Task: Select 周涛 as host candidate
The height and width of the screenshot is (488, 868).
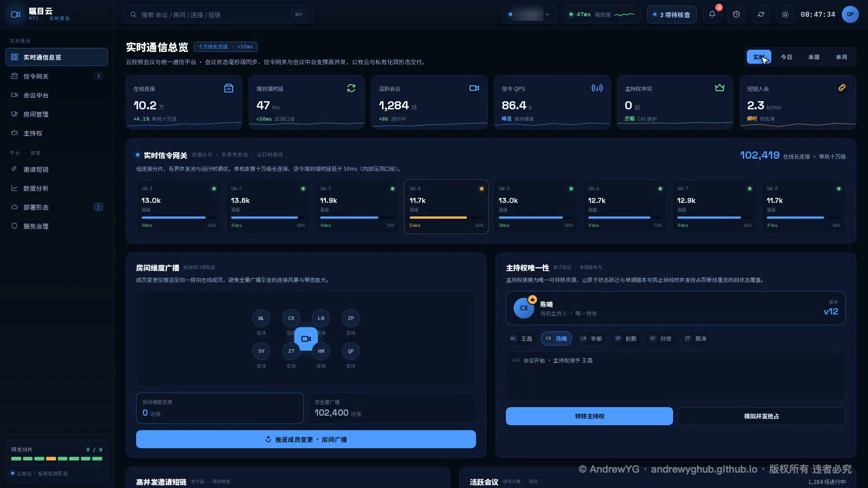Action: coord(695,338)
